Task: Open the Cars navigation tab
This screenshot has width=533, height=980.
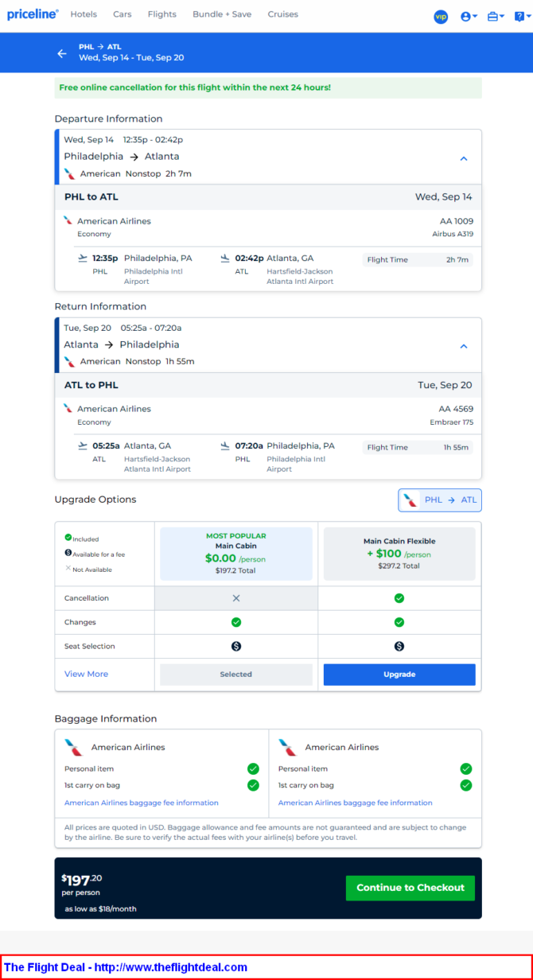Action: [x=123, y=14]
